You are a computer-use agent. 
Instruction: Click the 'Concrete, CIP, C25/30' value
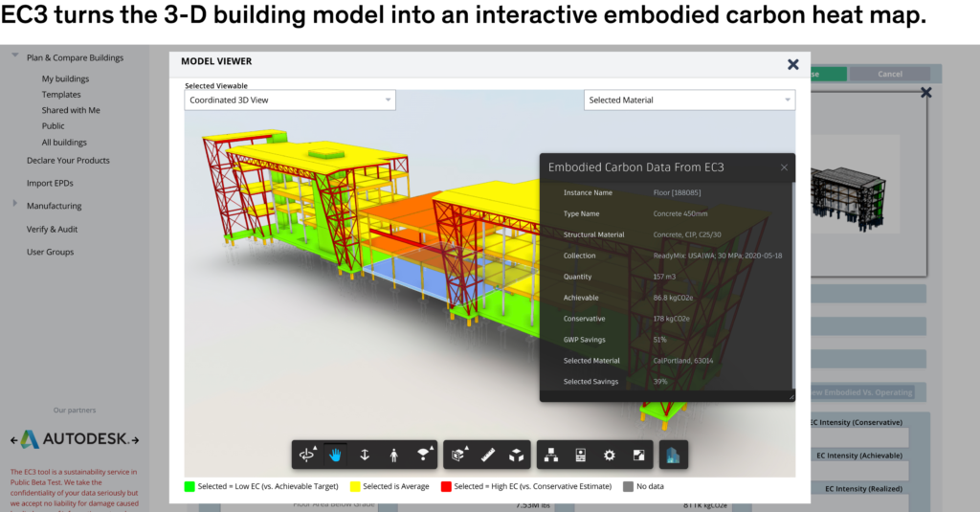pos(687,235)
